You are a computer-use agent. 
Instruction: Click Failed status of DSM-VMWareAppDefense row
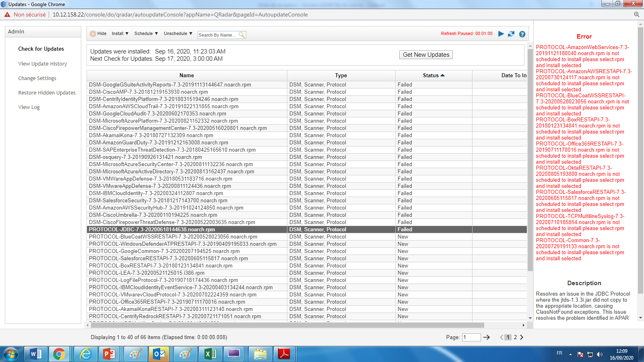405,179
